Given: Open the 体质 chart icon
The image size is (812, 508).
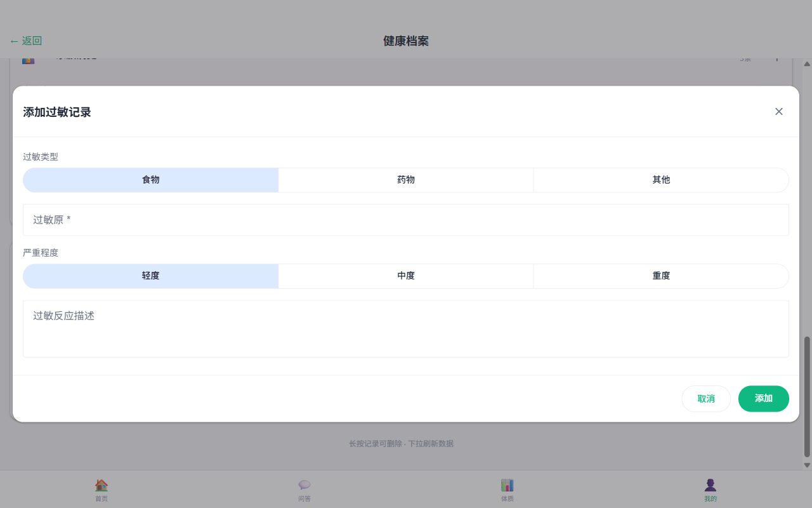Looking at the screenshot, I should tap(507, 486).
